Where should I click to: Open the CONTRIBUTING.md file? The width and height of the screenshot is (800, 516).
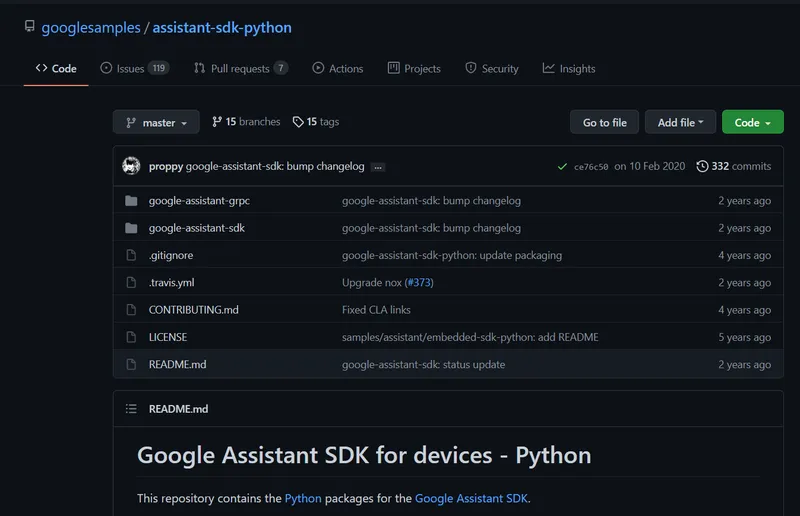click(194, 310)
